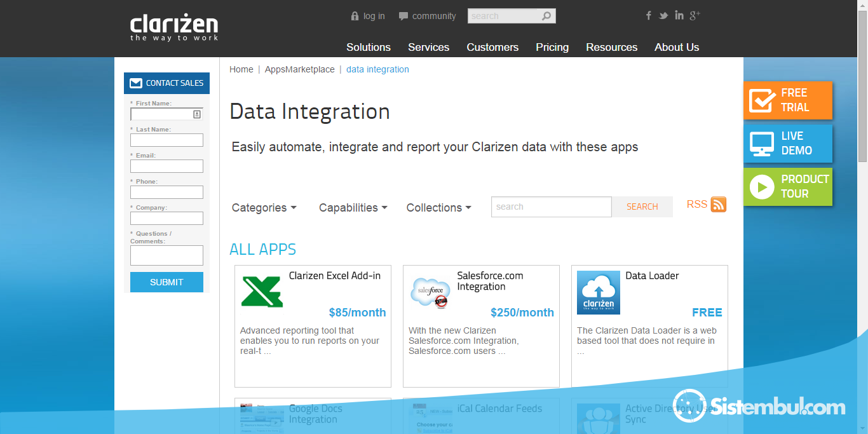This screenshot has height=434, width=868.
Task: Open the Solutions menu
Action: (369, 47)
